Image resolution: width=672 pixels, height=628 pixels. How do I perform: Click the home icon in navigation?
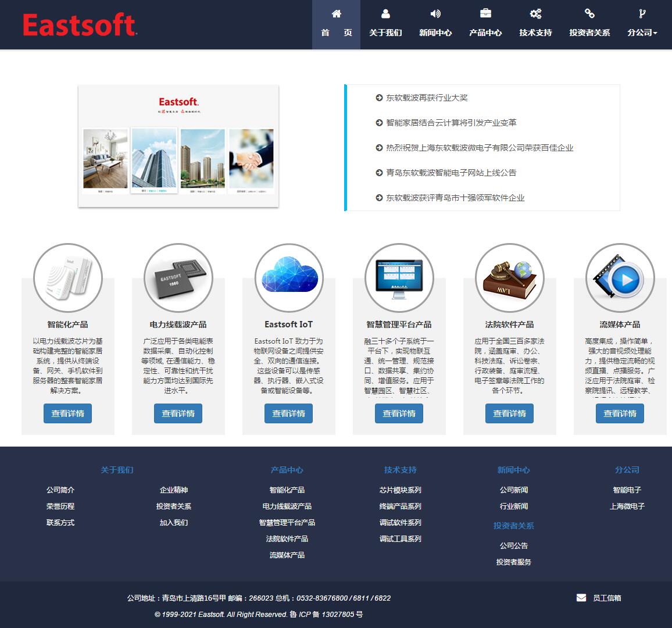tap(337, 14)
